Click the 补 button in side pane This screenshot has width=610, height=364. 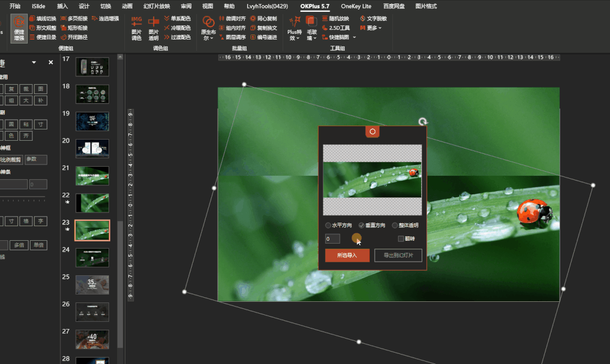(x=41, y=101)
